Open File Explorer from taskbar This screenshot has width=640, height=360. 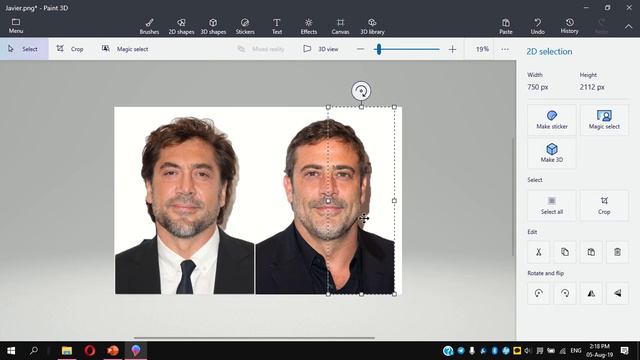(x=67, y=351)
